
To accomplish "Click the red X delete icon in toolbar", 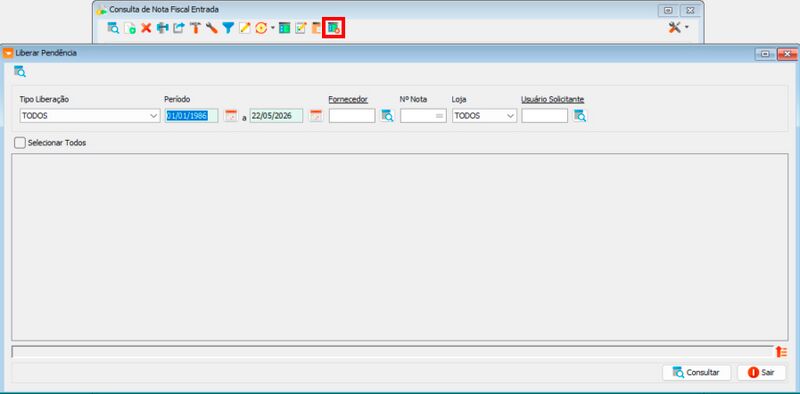I will click(x=146, y=28).
